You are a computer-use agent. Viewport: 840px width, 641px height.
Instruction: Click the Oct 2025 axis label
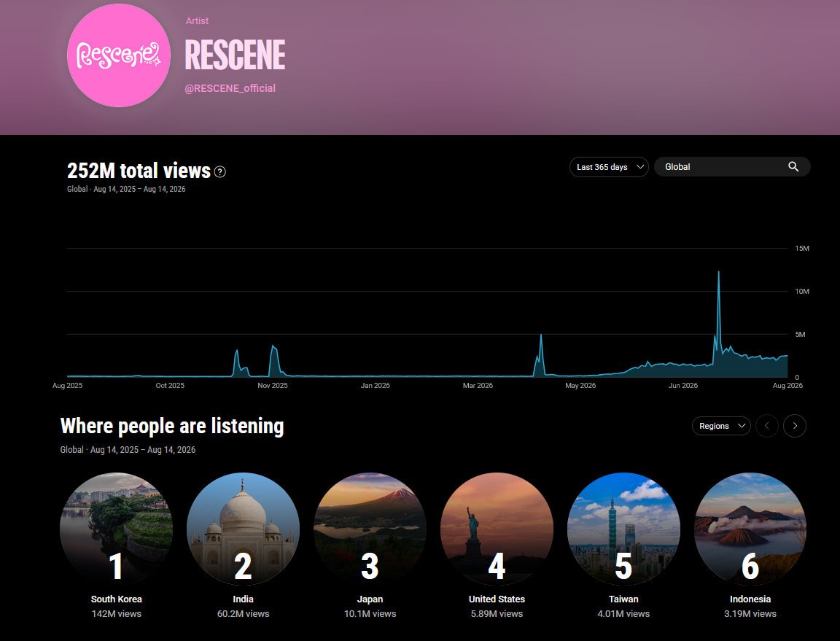point(170,385)
